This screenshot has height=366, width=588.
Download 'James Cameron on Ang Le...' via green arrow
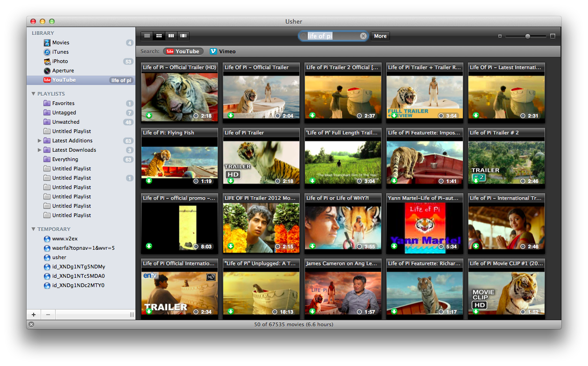coord(312,311)
